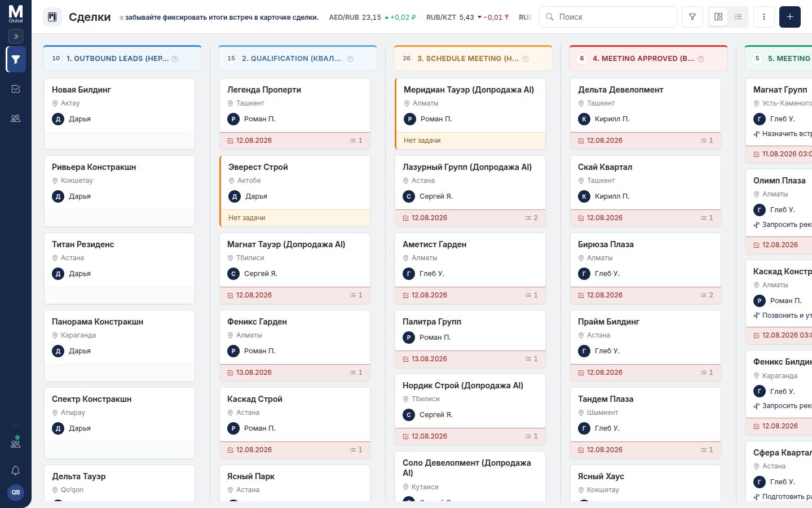Screen dimensions: 812x508
Task: Click Роман П. avatar on Меридиан Тауэр card
Action: tap(410, 119)
